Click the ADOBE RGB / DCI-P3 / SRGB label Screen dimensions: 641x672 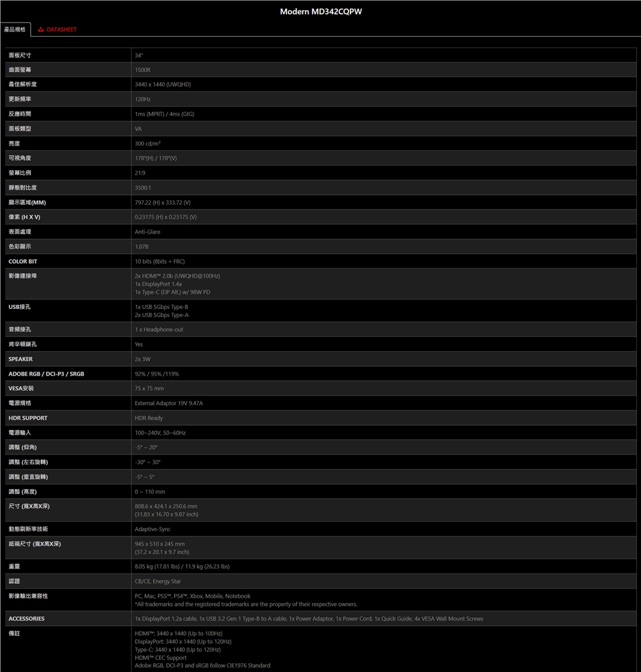[x=46, y=374]
